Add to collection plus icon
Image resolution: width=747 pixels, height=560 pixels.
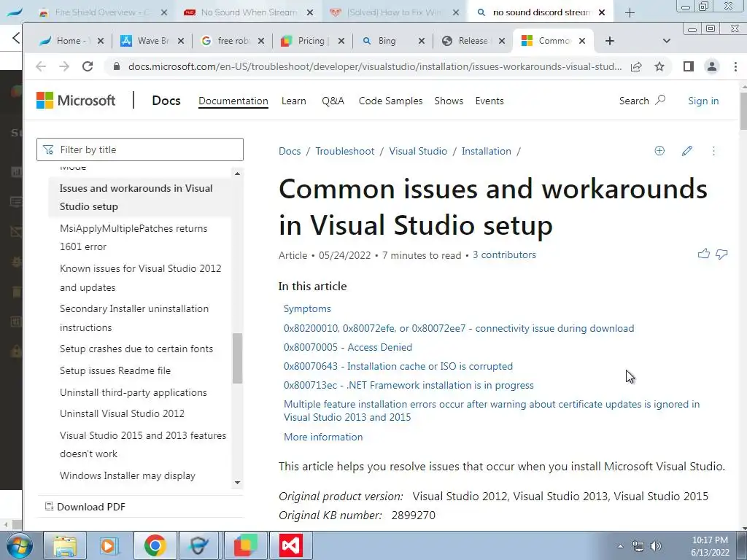pyautogui.click(x=659, y=151)
